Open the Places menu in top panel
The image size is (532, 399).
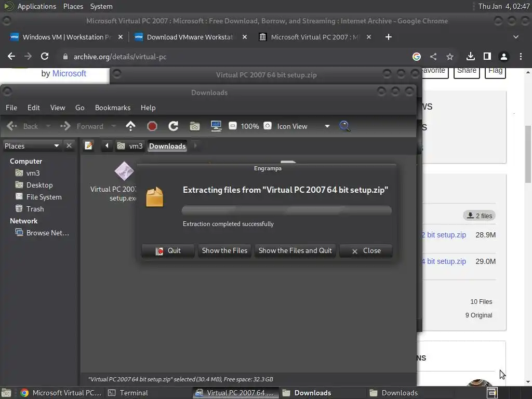click(x=73, y=6)
